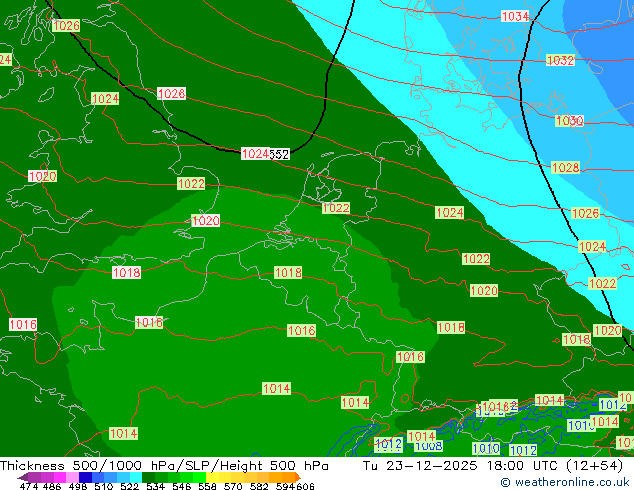Click the weatheronline.co.uk copyright link

[x=565, y=482]
